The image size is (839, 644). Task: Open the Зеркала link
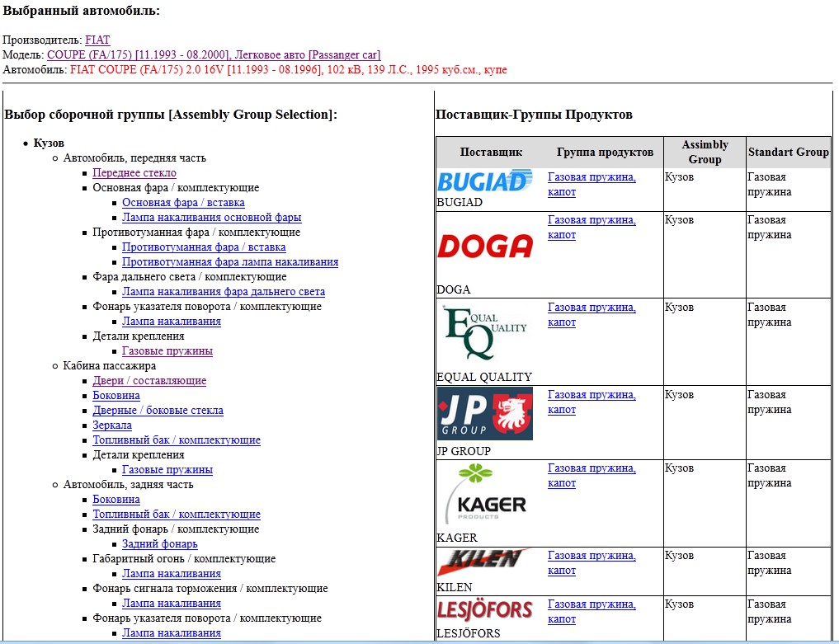[112, 425]
